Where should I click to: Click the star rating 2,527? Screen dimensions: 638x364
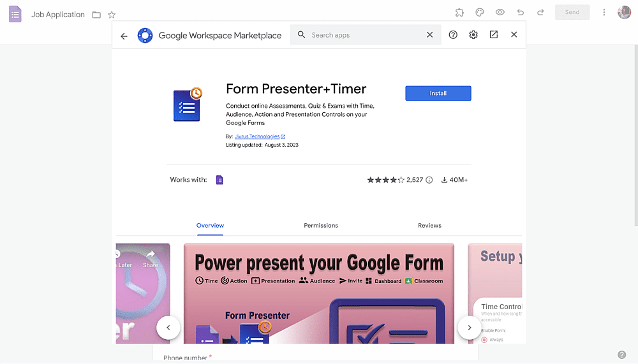pyautogui.click(x=395, y=180)
